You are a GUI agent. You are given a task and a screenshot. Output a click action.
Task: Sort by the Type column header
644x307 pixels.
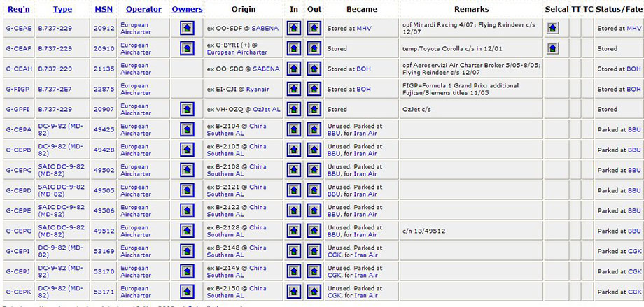62,10
